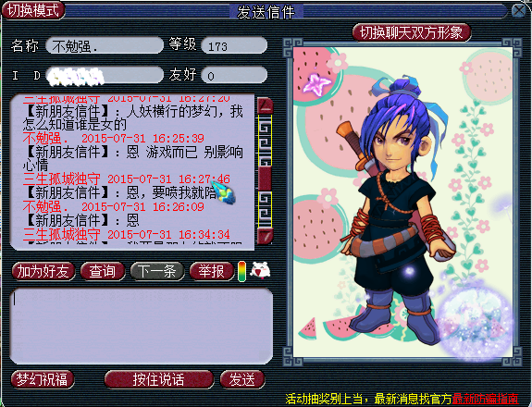Screen dimensions: 532x407
Task: Select the 名称 name field 不勉强.
Action: 105,46
